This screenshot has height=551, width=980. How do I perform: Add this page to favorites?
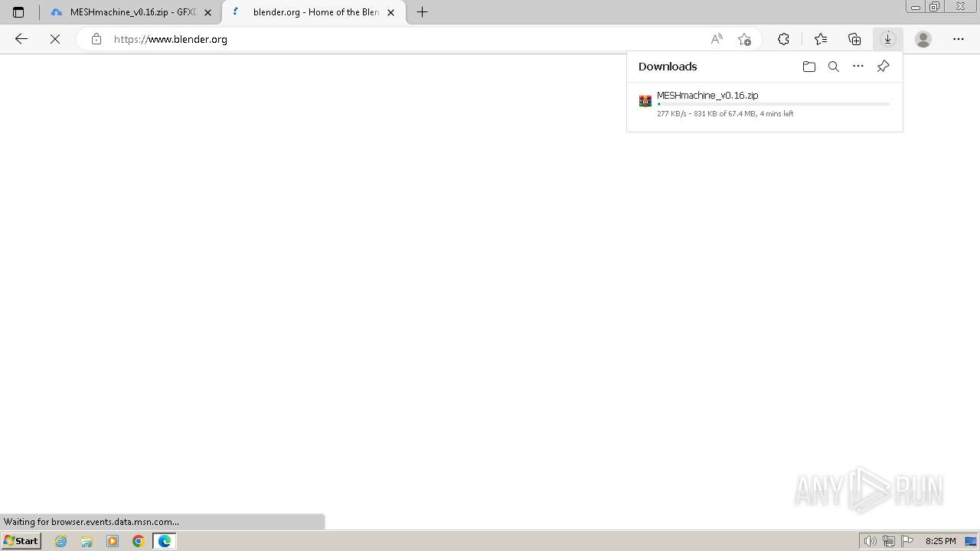[744, 39]
